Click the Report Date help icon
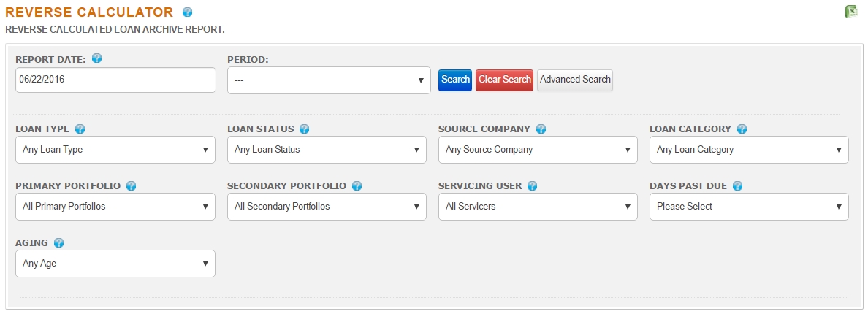Viewport: 868px width, 314px height. coord(97,58)
